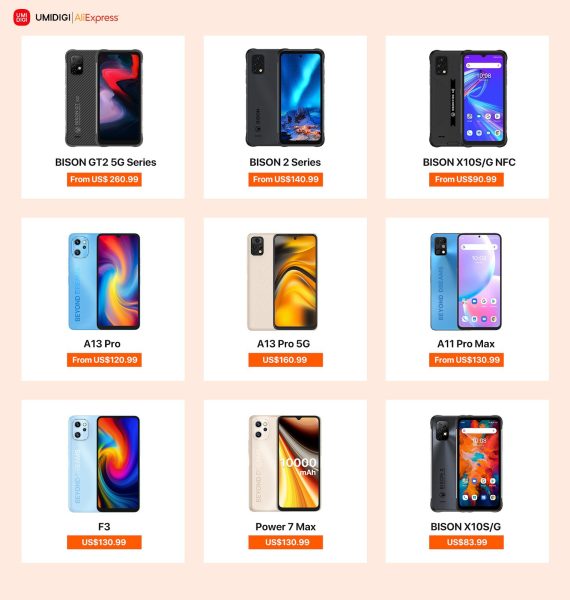Select the BISON GT2 5G Series phone image
The width and height of the screenshot is (570, 600).
tap(104, 98)
